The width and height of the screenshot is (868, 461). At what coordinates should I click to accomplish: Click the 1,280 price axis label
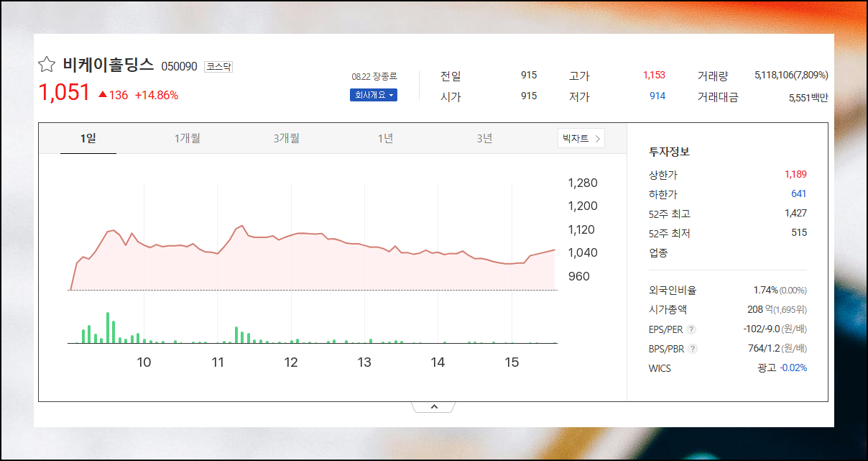click(x=583, y=183)
